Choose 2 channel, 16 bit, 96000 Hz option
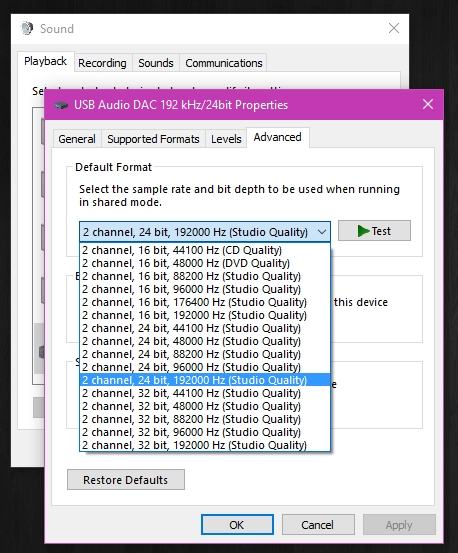Screen dimensions: 458x553 [205, 289]
